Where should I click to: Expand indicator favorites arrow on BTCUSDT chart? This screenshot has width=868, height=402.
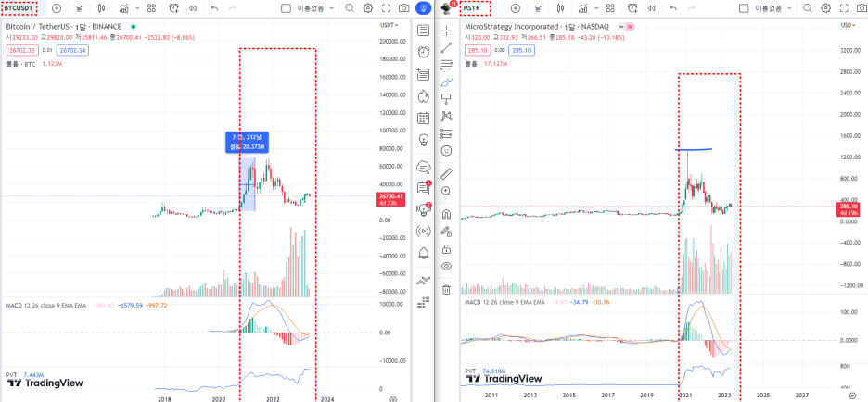(137, 8)
